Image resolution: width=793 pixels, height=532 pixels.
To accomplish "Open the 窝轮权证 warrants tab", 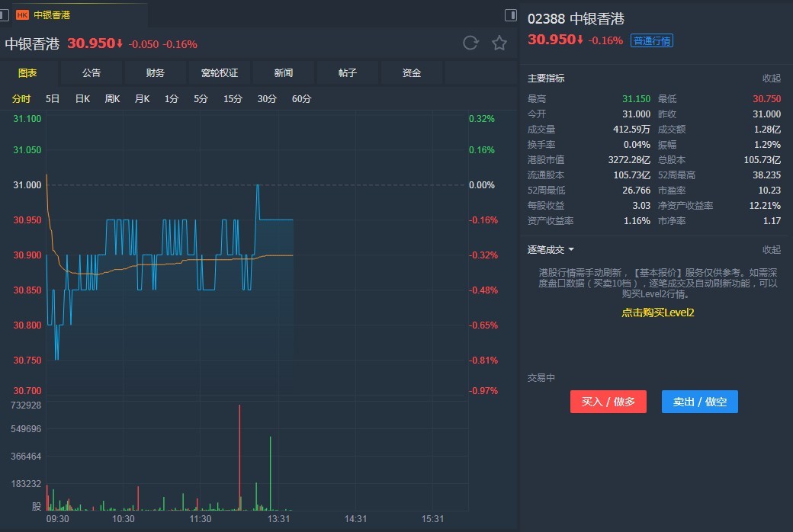I will [x=220, y=73].
